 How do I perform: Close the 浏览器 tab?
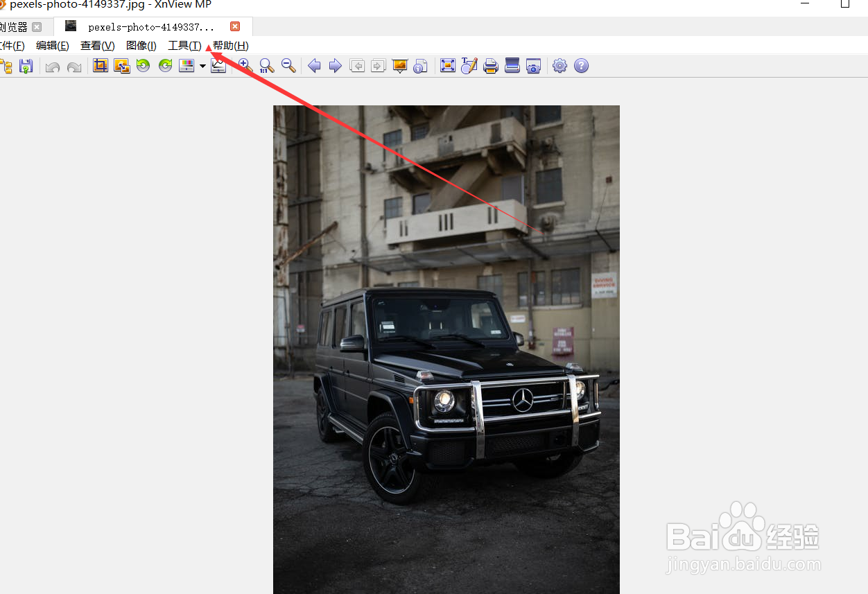pos(37,27)
